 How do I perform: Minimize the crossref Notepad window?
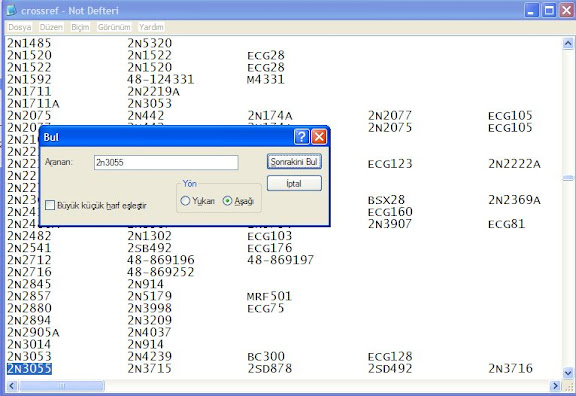click(x=531, y=10)
